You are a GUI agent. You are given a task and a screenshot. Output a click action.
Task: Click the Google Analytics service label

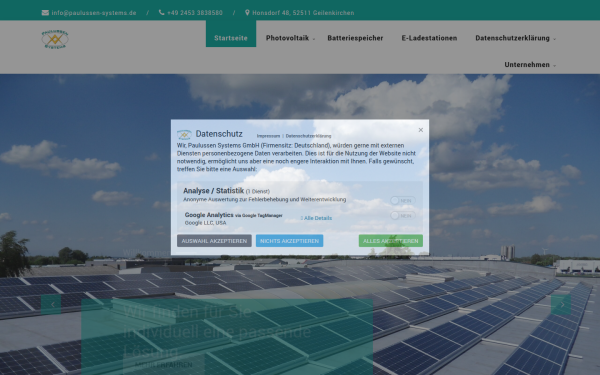click(209, 215)
